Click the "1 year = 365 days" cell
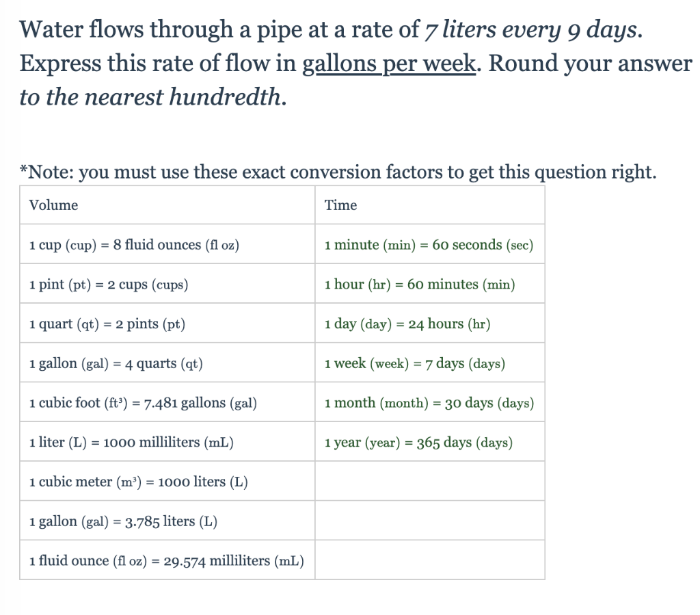This screenshot has height=615, width=700. tap(418, 443)
